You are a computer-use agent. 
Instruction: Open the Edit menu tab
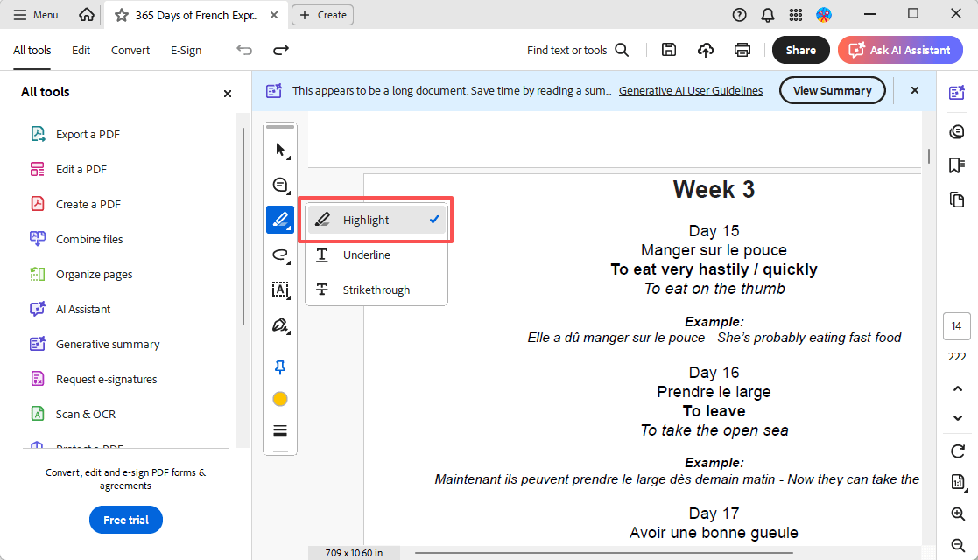[81, 51]
